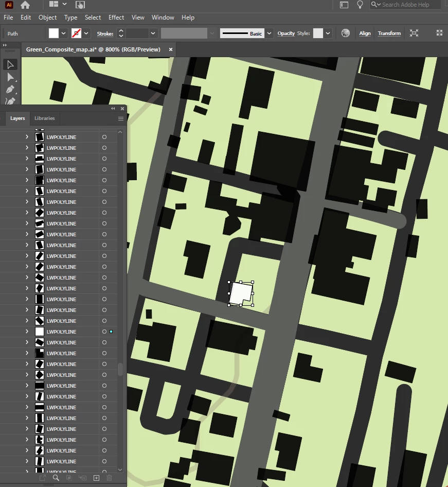
Task: Open the Layers panel hamburger menu
Action: (x=121, y=118)
